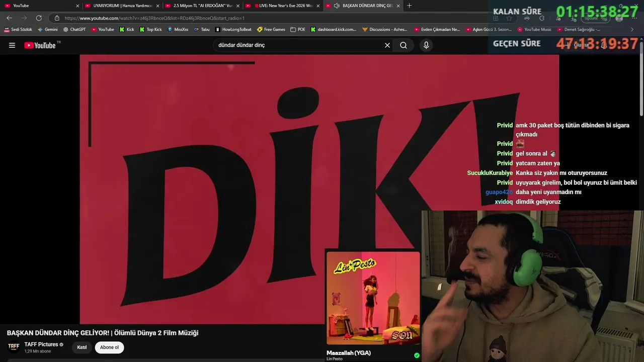Click the 1,29 Mn abone subscriber count
Screen dimensions: 644x362
38,351
